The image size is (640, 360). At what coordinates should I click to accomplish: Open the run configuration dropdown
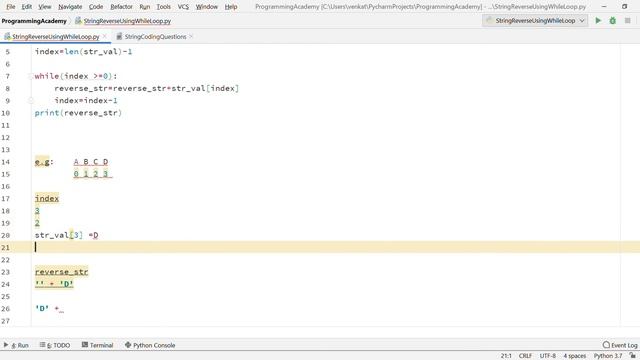click(x=535, y=20)
